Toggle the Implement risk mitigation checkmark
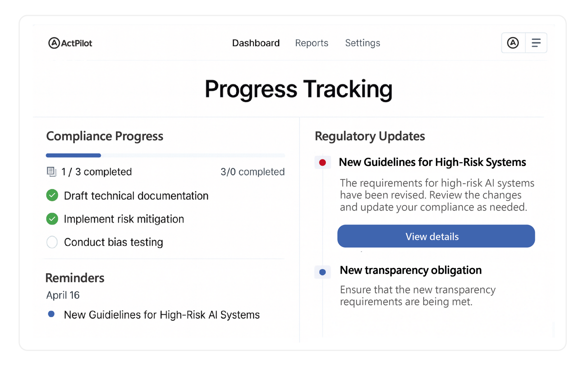 [x=52, y=219]
